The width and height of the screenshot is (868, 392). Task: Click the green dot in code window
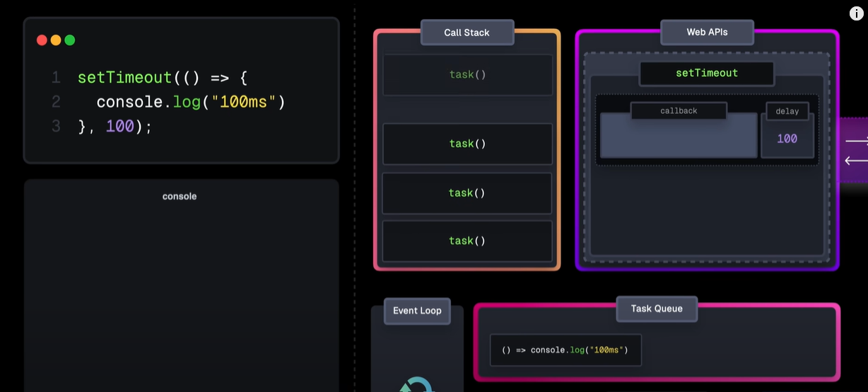[x=70, y=40]
